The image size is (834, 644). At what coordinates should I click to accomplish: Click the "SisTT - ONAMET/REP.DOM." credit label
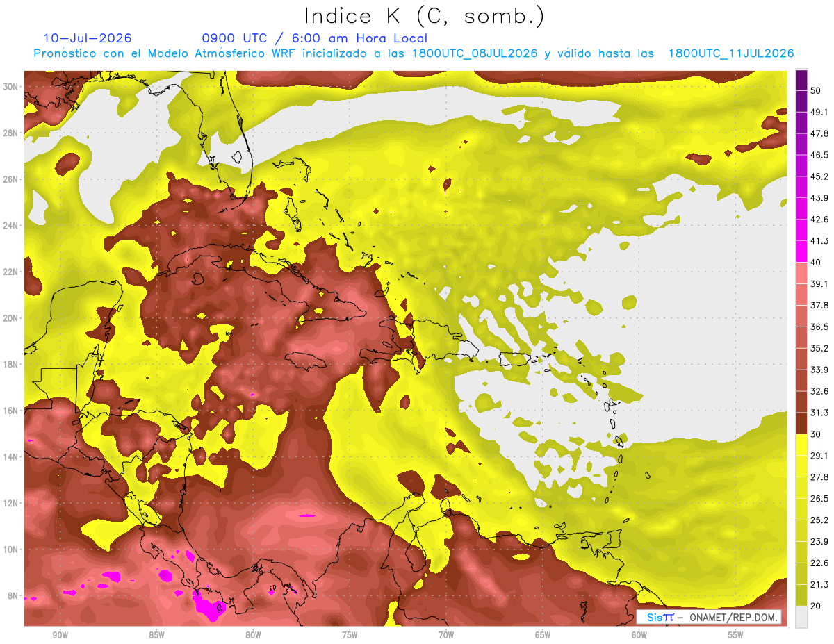[710, 617]
